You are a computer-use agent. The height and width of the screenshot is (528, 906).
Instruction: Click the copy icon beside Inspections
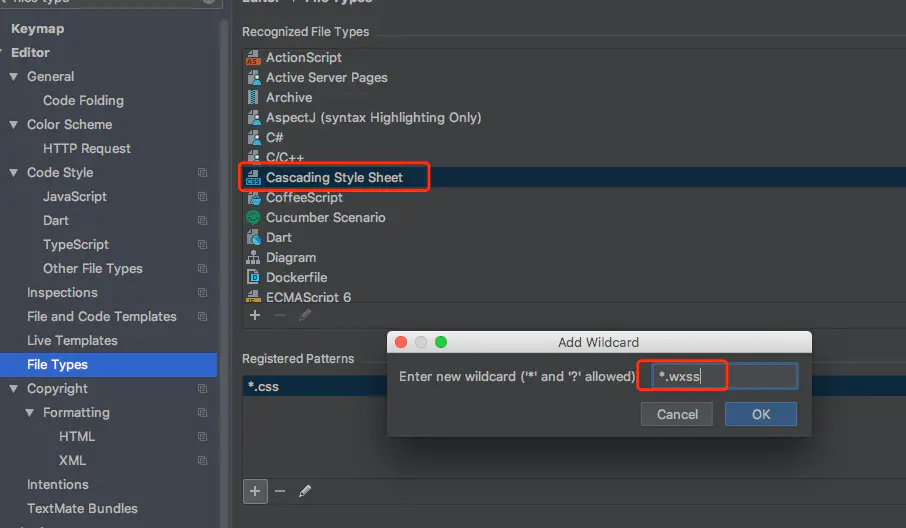click(x=203, y=293)
